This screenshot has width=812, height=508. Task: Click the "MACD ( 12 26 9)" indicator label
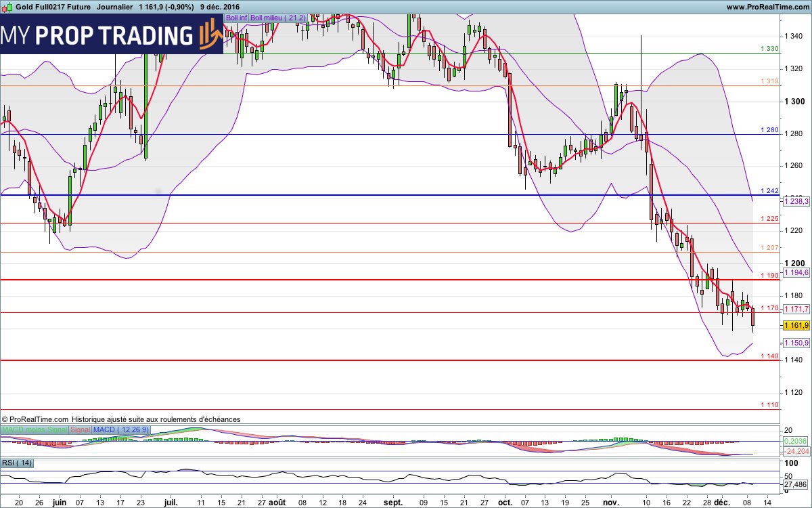122,430
